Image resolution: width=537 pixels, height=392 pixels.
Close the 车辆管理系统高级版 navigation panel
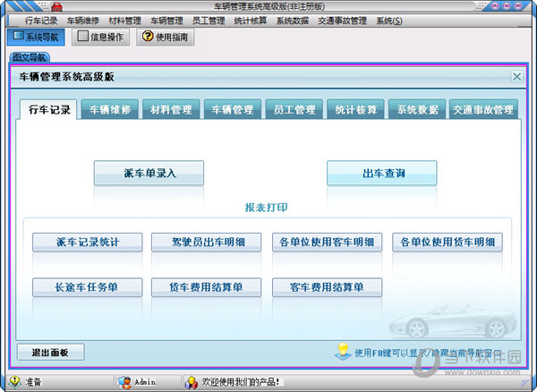516,77
